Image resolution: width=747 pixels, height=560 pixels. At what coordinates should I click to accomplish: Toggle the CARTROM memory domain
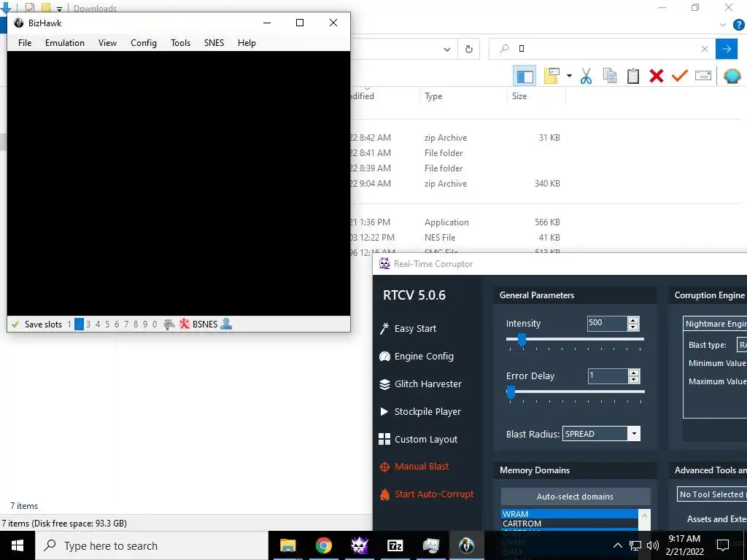(x=569, y=524)
